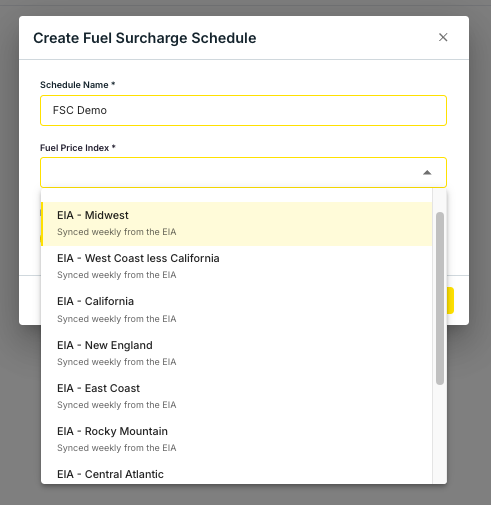Pick EIA - Central Atlantic entry
The image size is (491, 505).
[x=236, y=473]
